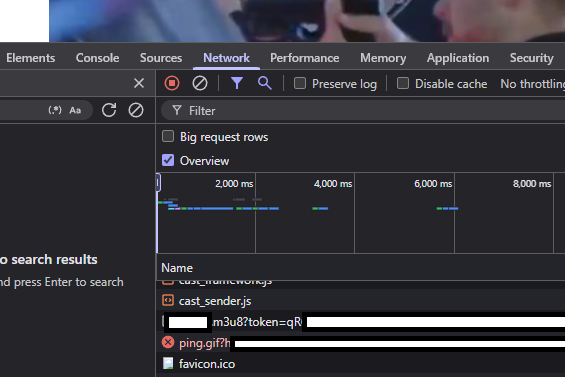Select the failed ping.gif request
Image resolution: width=565 pixels, height=377 pixels.
[361, 343]
